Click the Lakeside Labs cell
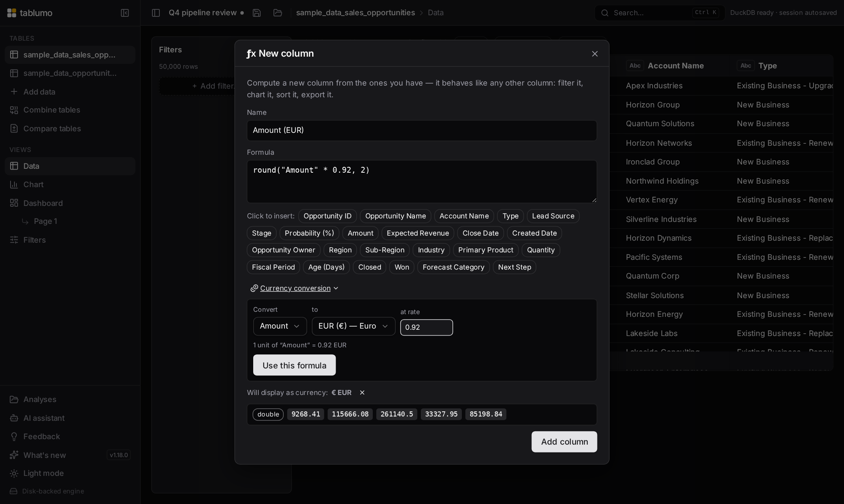844x504 pixels. click(x=652, y=334)
